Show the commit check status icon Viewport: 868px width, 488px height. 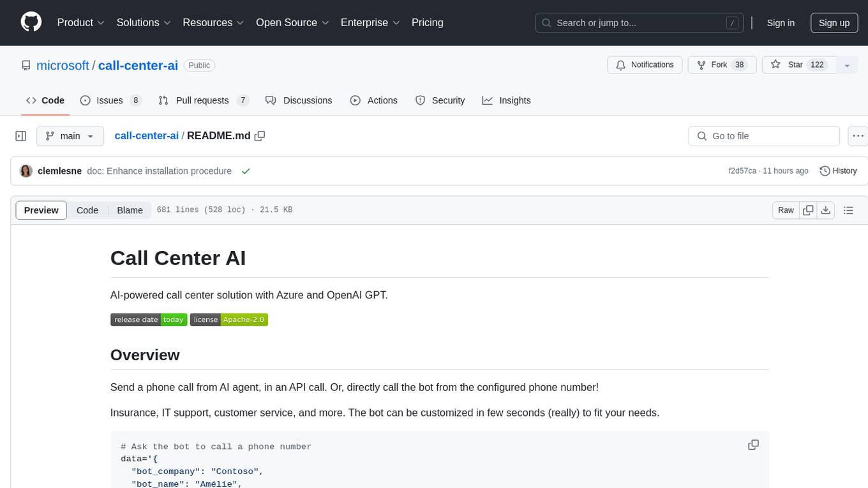[x=246, y=171]
